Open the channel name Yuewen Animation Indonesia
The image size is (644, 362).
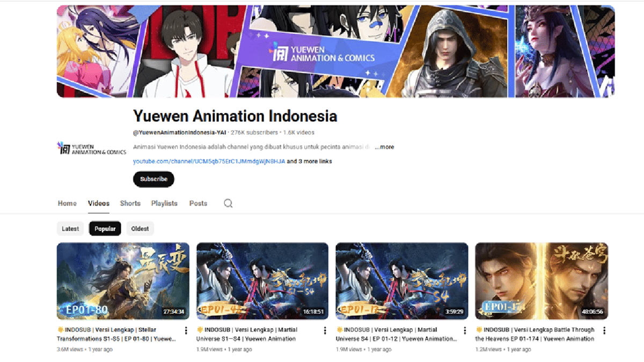235,116
